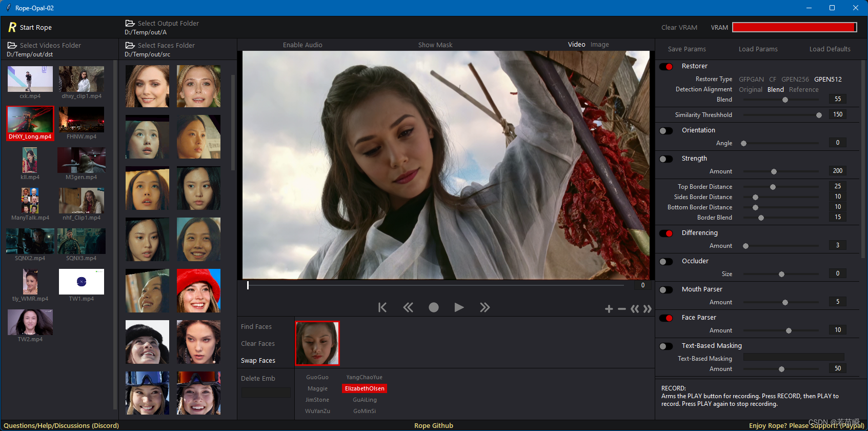Add a marker with the plus icon

click(x=609, y=309)
